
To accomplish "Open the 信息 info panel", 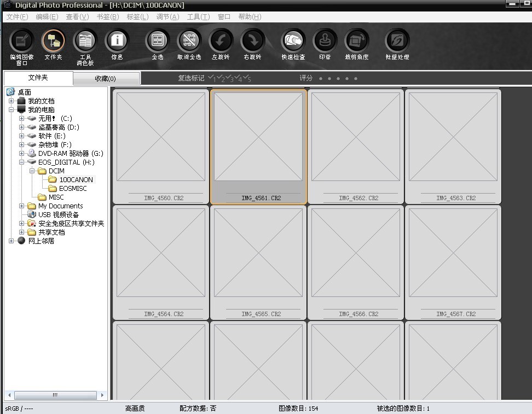I will 117,41.
